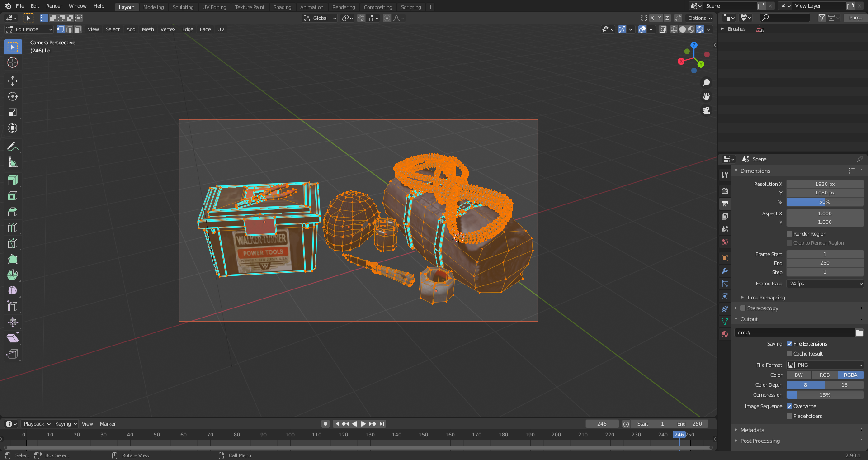Open the Mesh menu
Viewport: 868px width, 460px height.
click(x=148, y=29)
